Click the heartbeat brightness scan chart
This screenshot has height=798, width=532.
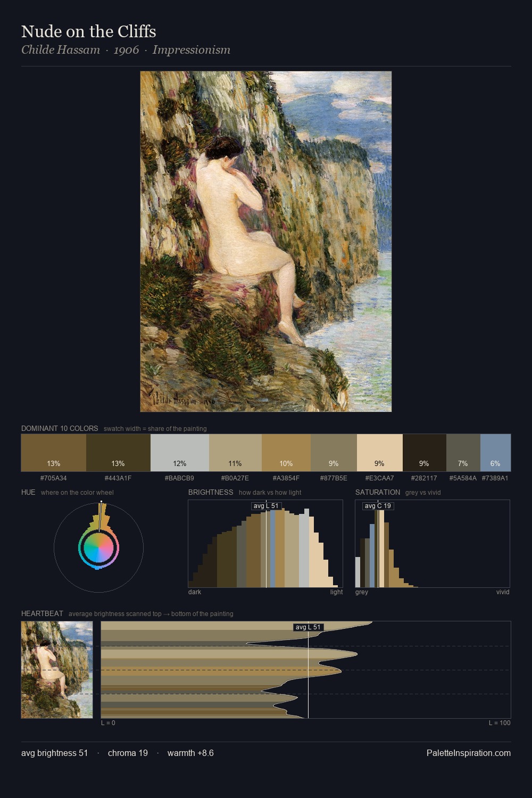point(306,670)
